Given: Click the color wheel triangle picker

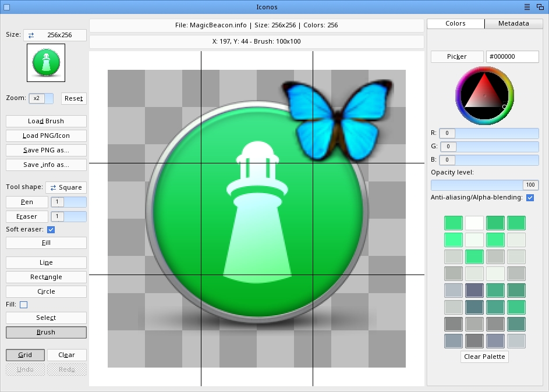Looking at the screenshot, I should point(485,95).
